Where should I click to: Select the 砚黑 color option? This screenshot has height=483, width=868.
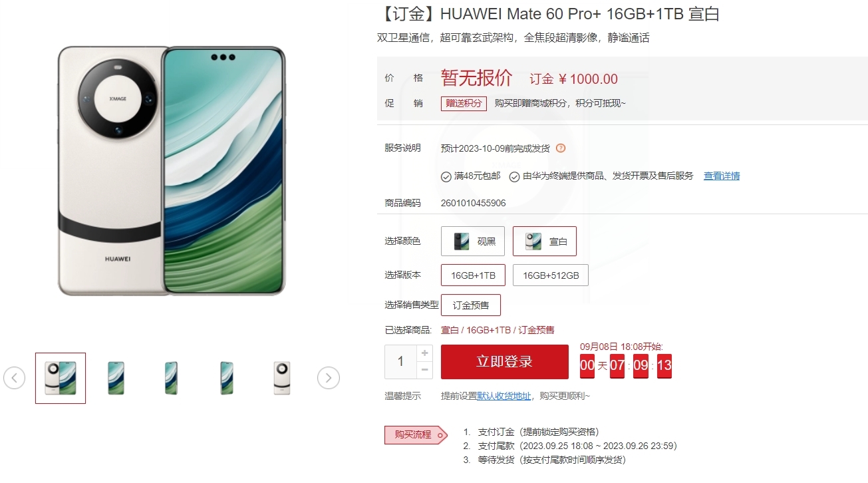click(473, 241)
